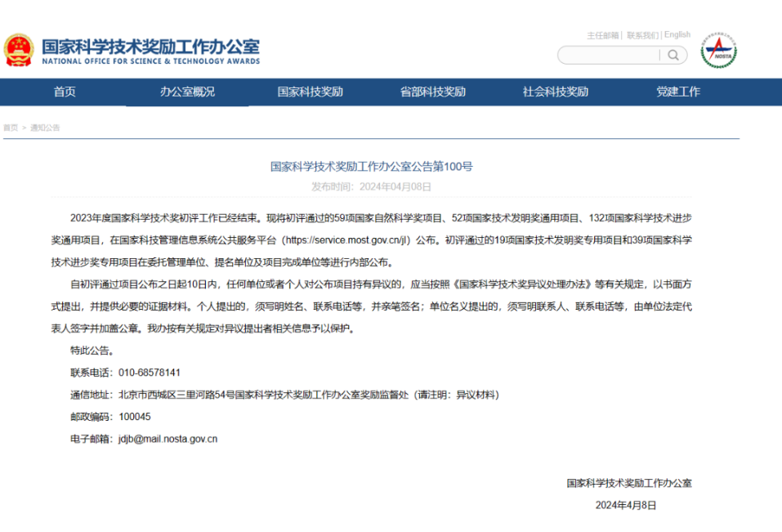This screenshot has height=532, width=782.
Task: Click the office name in the signature at the bottom
Action: 629,483
